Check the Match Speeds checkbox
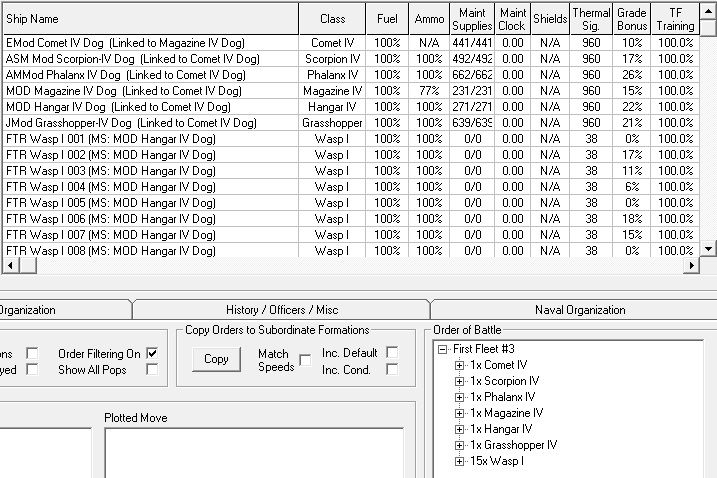Viewport: 717px width, 478px height. click(305, 360)
